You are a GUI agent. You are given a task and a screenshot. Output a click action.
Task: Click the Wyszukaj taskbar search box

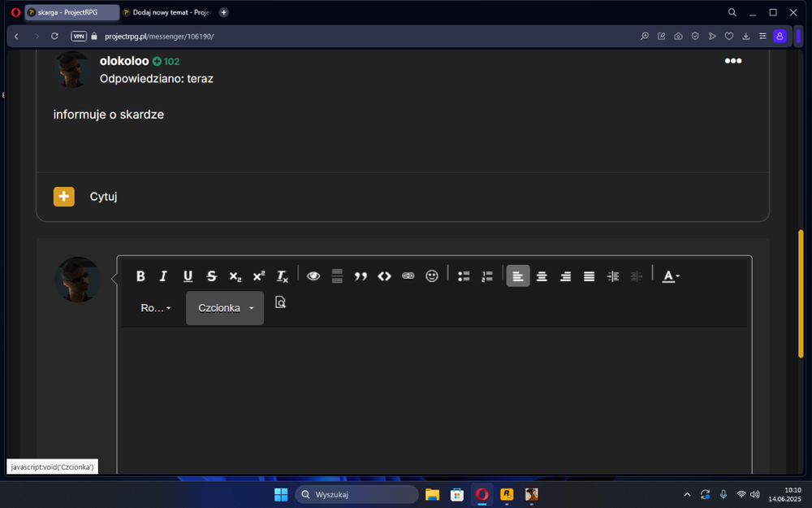(x=356, y=494)
